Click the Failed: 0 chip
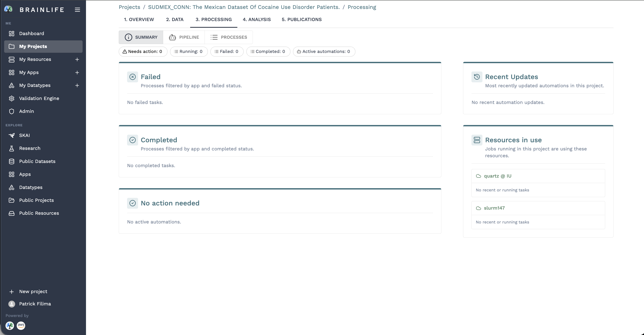The height and width of the screenshot is (335, 644). pos(227,52)
